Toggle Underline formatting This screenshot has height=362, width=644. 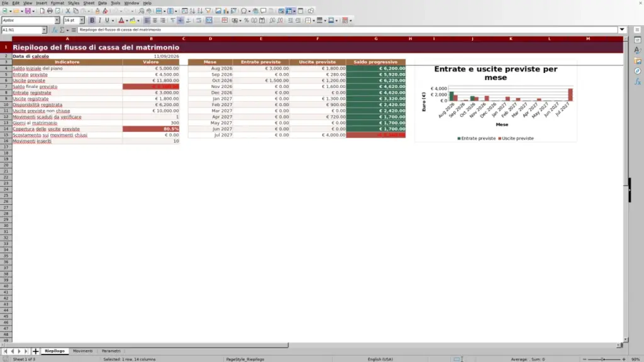point(107,21)
